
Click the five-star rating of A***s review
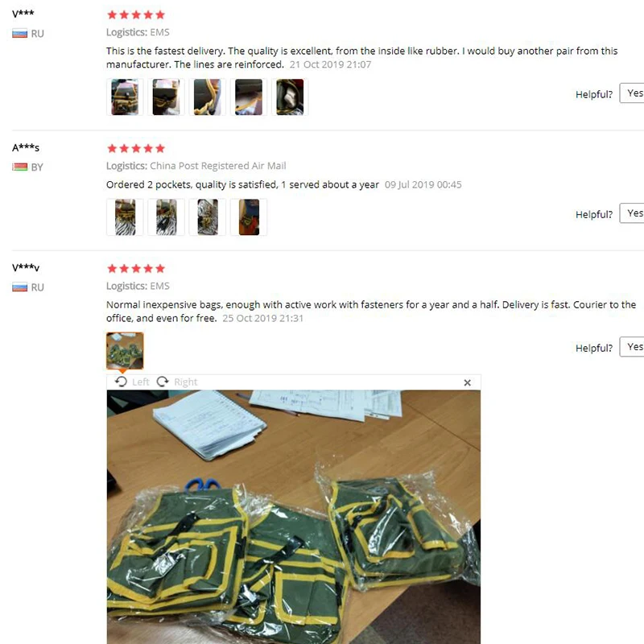(136, 148)
